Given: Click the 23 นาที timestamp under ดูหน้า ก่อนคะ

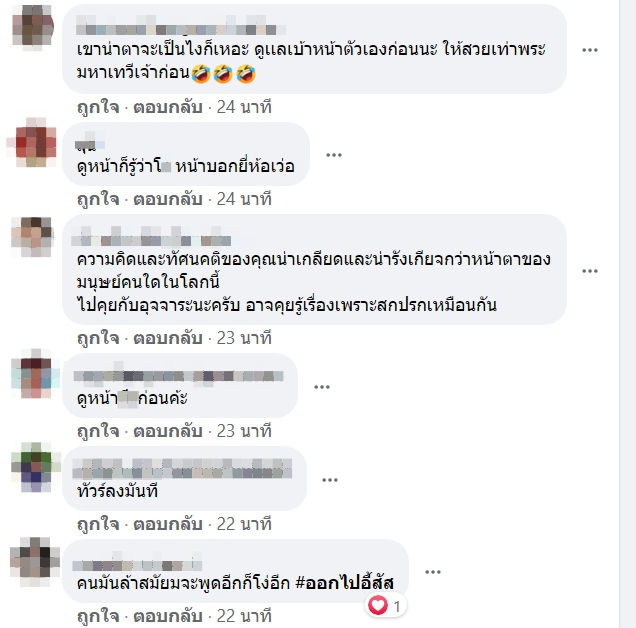Looking at the screenshot, I should (244, 431).
